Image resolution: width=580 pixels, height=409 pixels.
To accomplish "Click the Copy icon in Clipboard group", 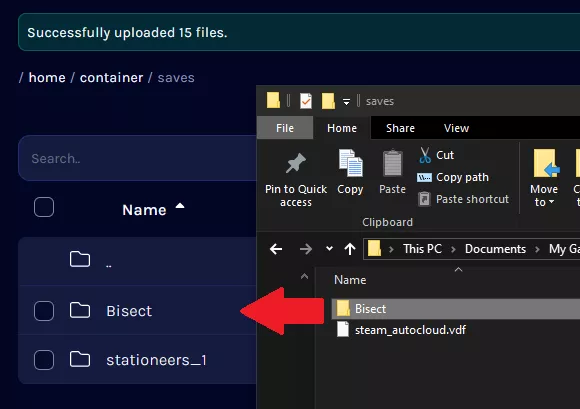I will [x=350, y=163].
